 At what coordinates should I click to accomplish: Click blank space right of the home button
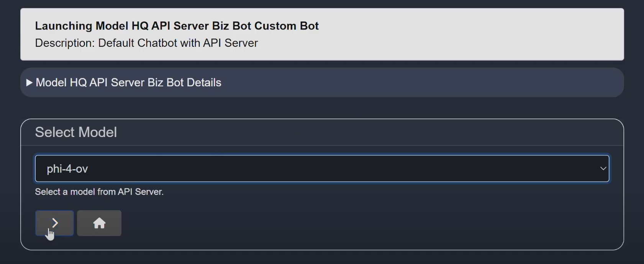coord(306,223)
